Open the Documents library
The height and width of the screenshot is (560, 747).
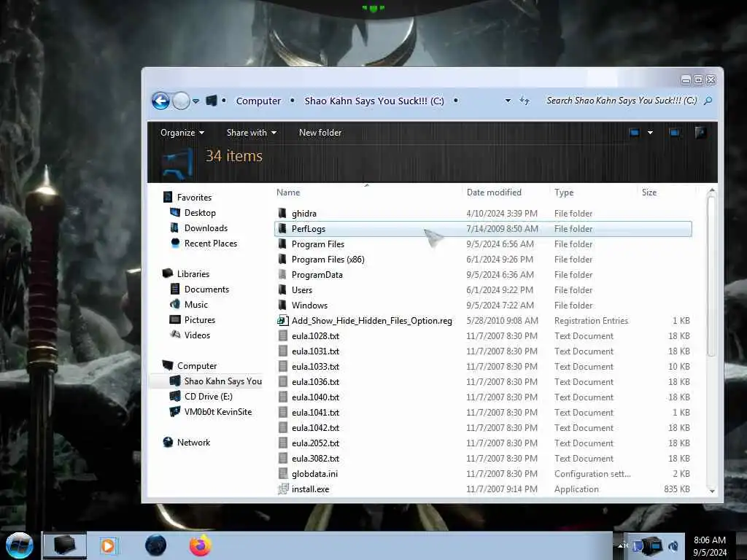[x=206, y=289]
